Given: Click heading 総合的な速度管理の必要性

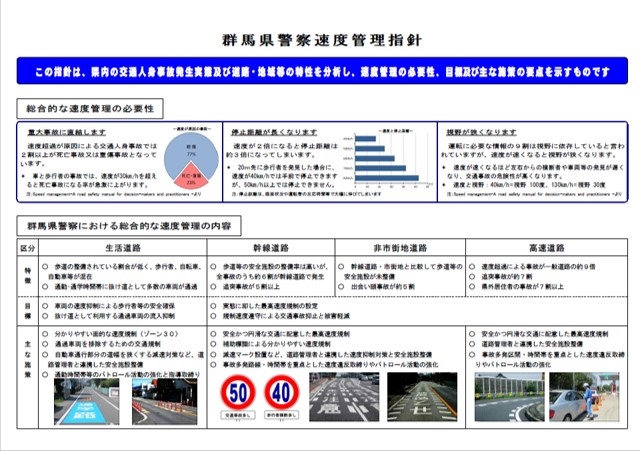Looking at the screenshot, I should tap(90, 109).
